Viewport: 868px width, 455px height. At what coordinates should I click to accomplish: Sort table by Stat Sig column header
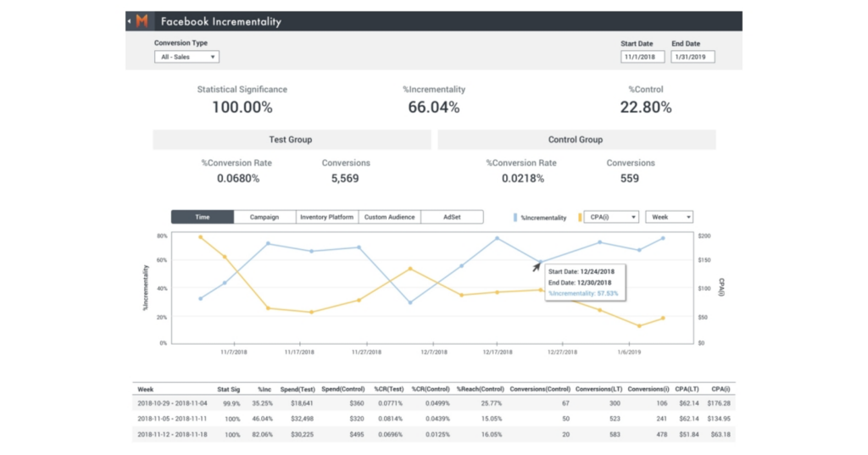(229, 389)
